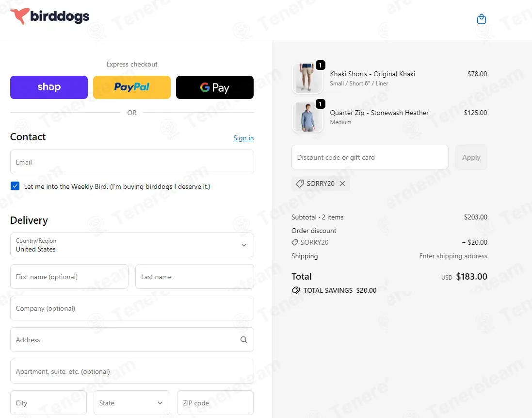Uncheck the Weekly Bird newsletter checkbox
The height and width of the screenshot is (418, 532).
coord(15,186)
